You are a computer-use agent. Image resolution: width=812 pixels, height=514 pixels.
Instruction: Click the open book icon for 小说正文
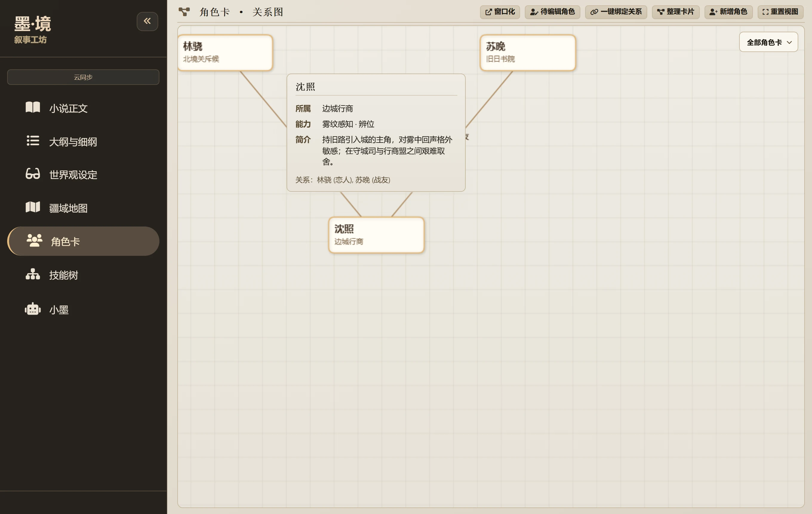33,108
